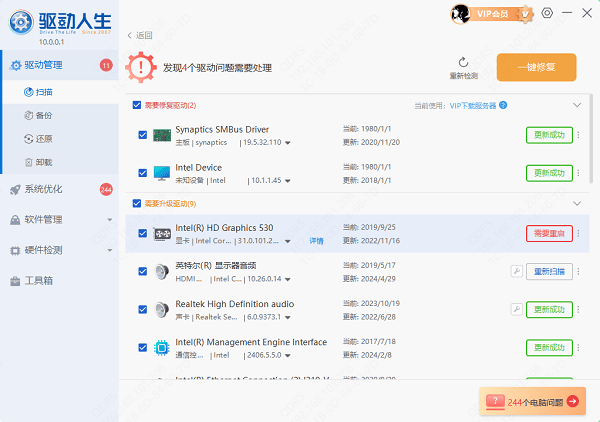This screenshot has width=600, height=422.
Task: Click the VIP下载服务器 link
Action: (473, 106)
